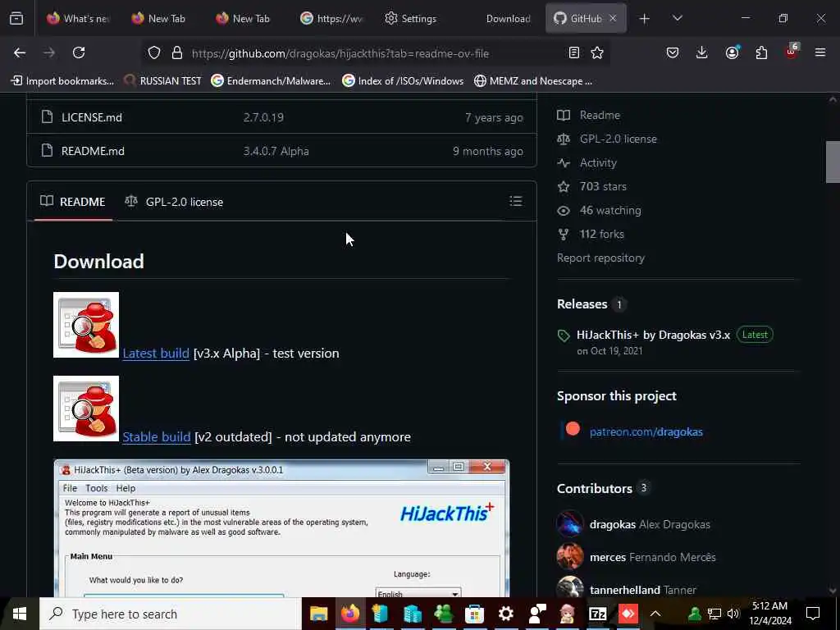Toggle reader view icon in address bar

click(573, 52)
